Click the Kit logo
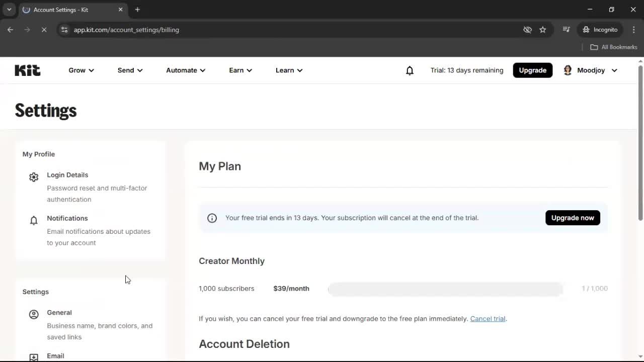 [27, 70]
